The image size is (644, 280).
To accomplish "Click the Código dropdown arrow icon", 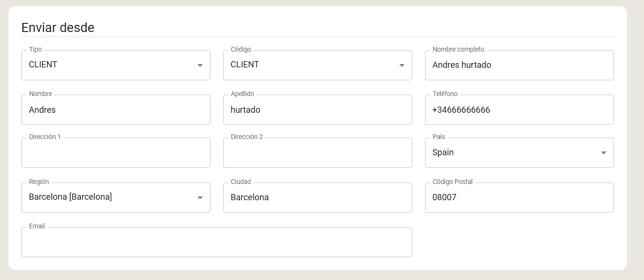I will pyautogui.click(x=402, y=65).
